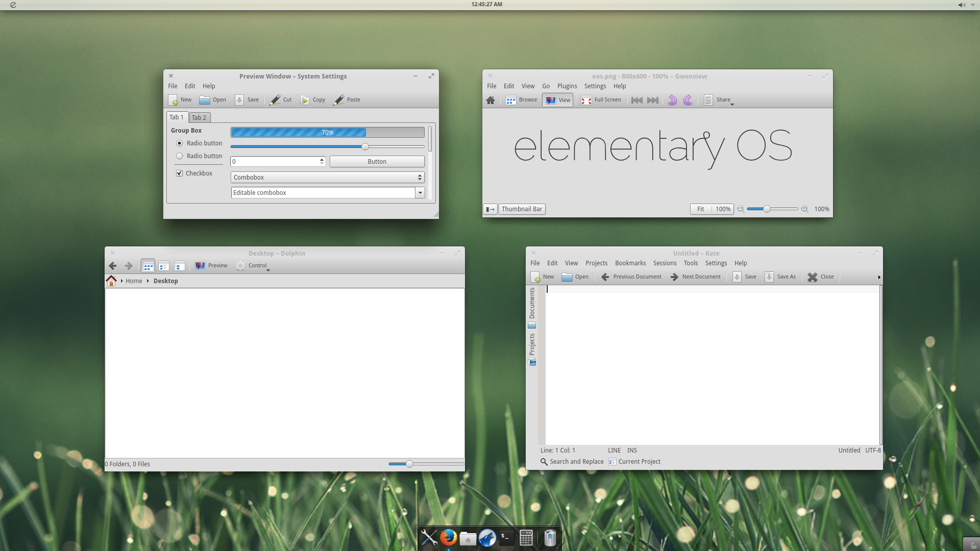Open the Combobox dropdown
This screenshot has height=551, width=980.
point(327,178)
